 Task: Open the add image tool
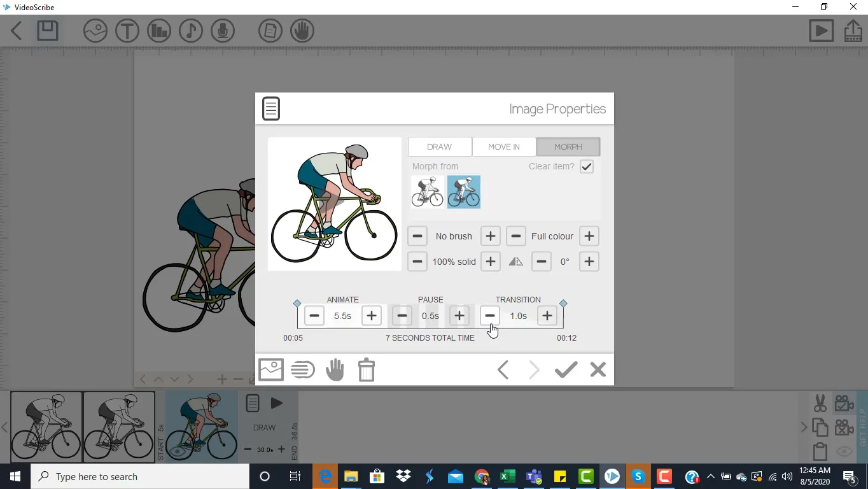click(95, 31)
